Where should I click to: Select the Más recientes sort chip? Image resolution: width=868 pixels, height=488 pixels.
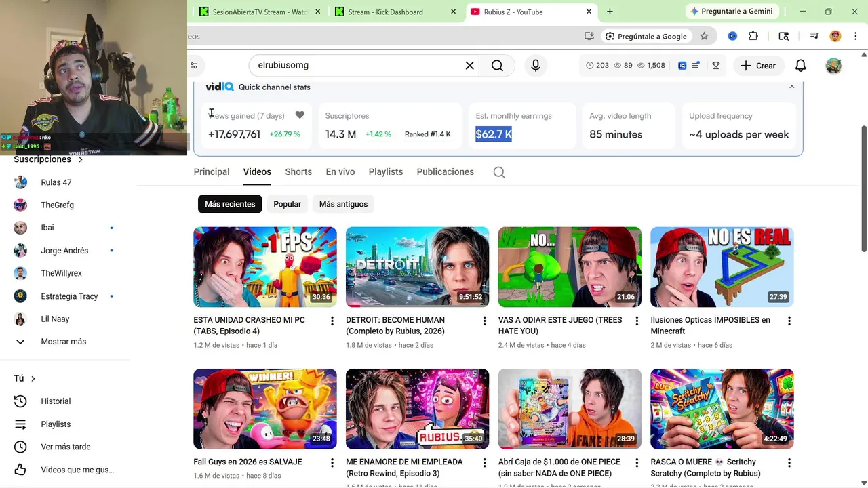coord(230,204)
